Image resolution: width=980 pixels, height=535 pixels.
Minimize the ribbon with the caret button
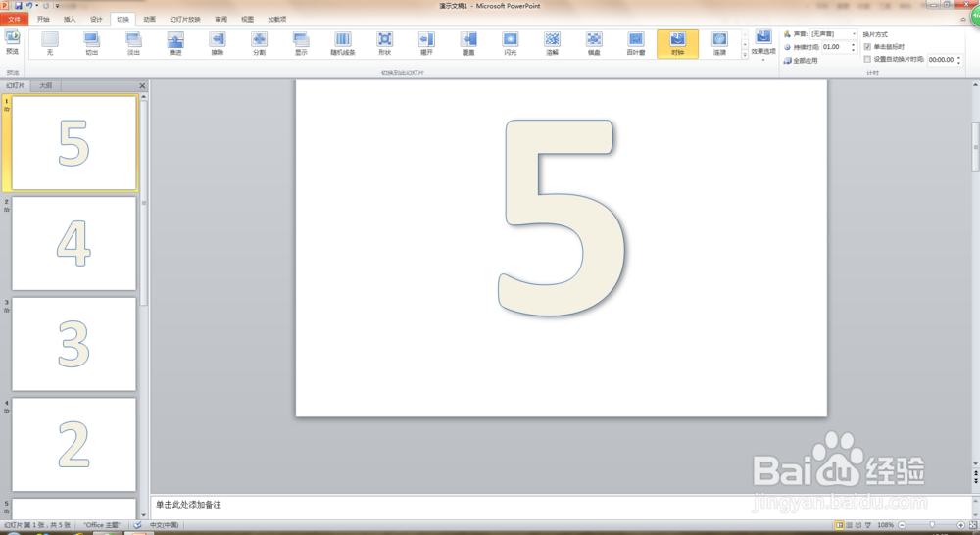point(963,20)
